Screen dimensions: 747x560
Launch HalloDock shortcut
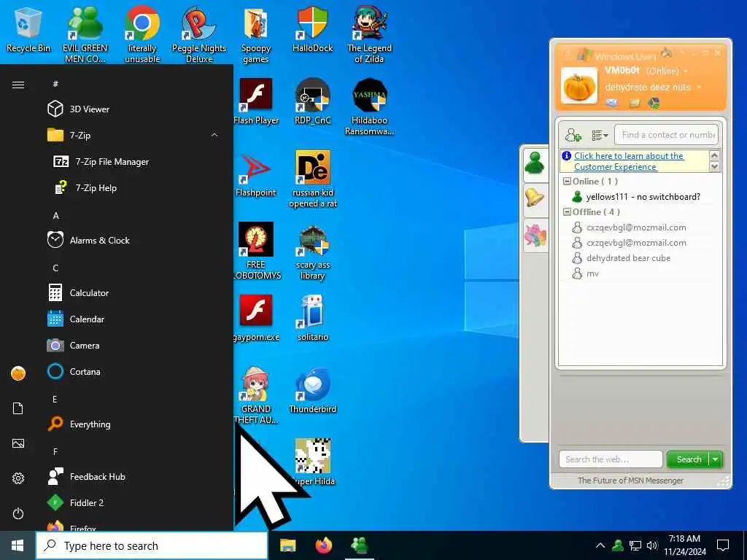(312, 29)
